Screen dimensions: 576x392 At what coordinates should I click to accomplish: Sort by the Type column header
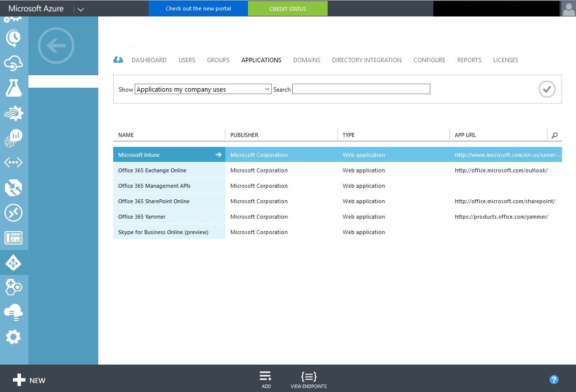(x=349, y=135)
